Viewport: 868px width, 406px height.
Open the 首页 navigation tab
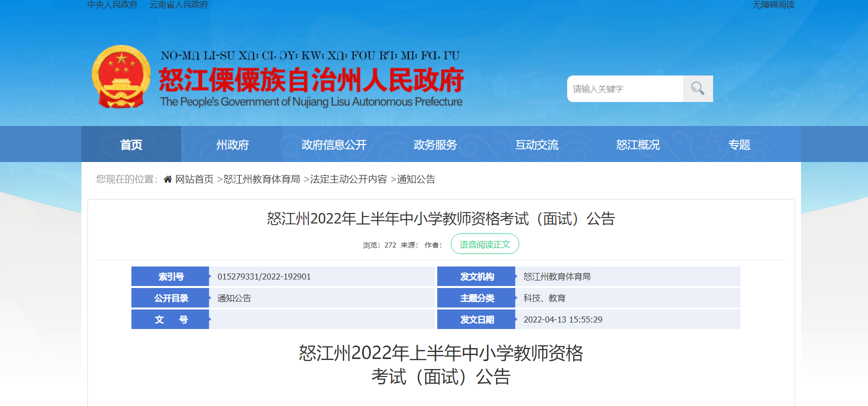[x=131, y=144]
